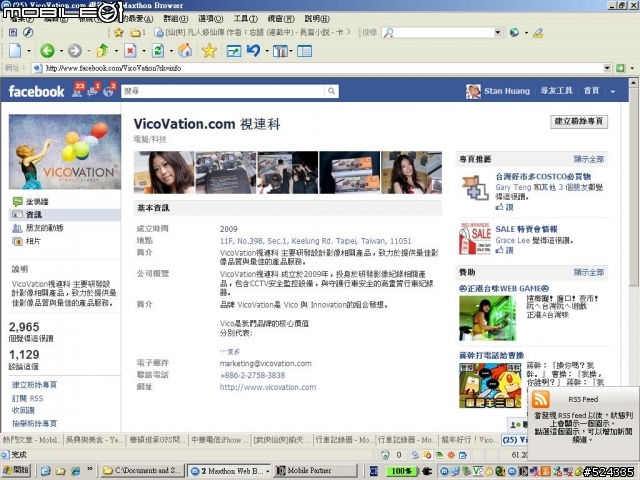Click the green Go arrow by address bar
Image resolution: width=640 pixels, height=480 pixels.
620,68
